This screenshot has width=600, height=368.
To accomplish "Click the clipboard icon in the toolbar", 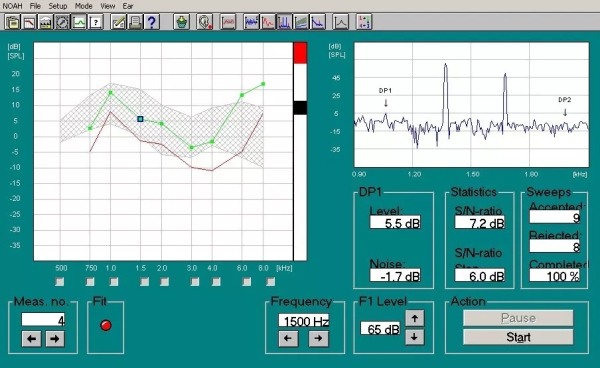I will coord(12,22).
